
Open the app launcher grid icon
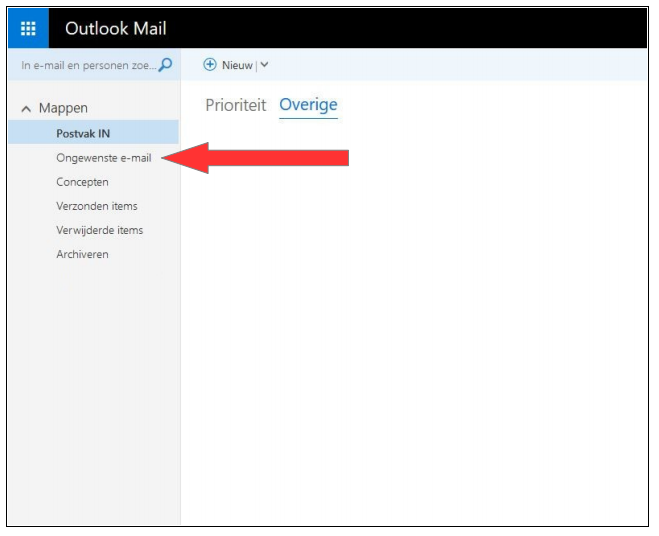27,29
